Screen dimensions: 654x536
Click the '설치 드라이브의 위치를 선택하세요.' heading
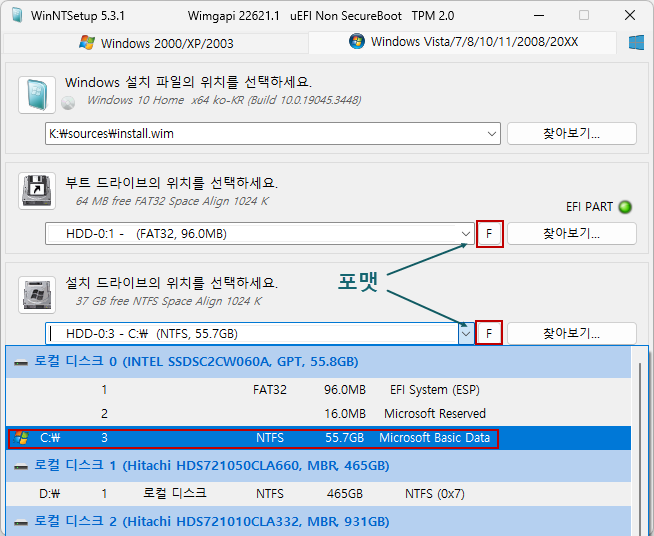171,282
